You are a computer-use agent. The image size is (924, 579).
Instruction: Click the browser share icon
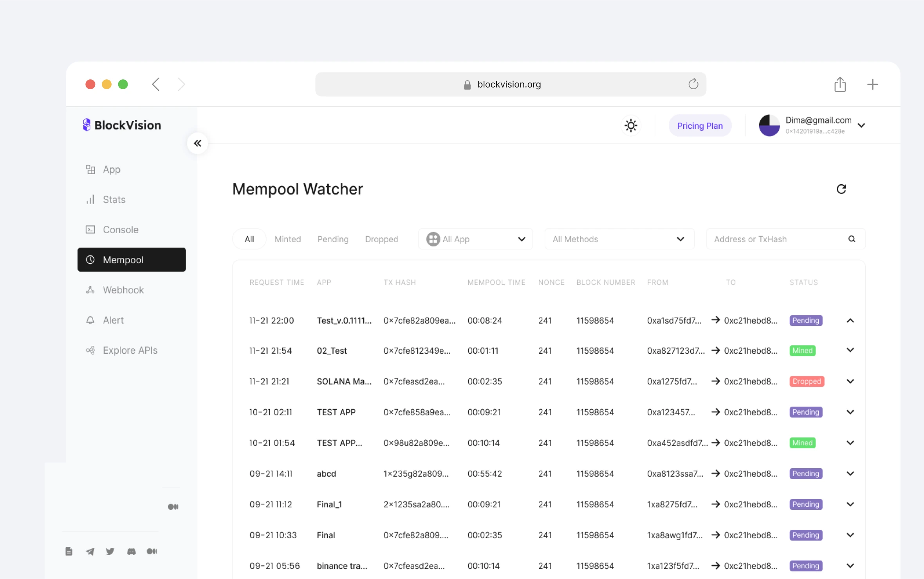pos(840,85)
